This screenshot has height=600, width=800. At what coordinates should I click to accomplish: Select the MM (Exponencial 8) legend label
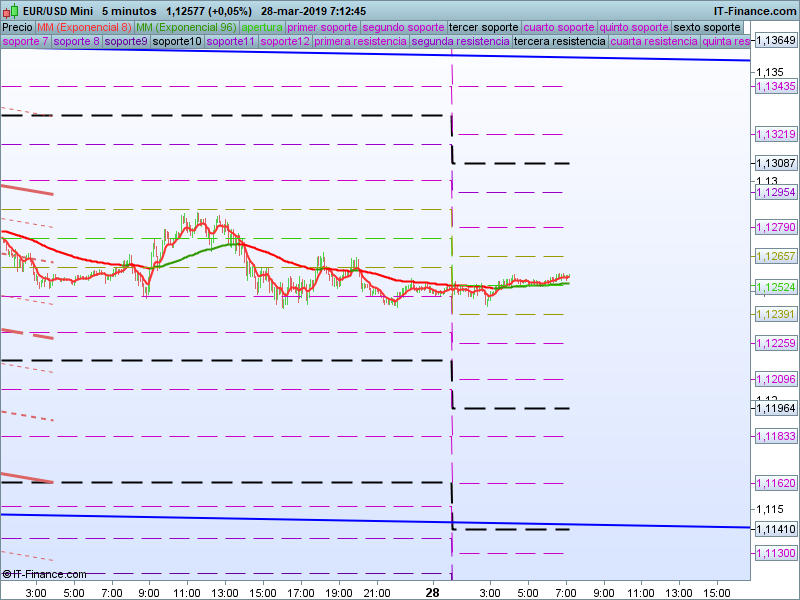[84, 26]
